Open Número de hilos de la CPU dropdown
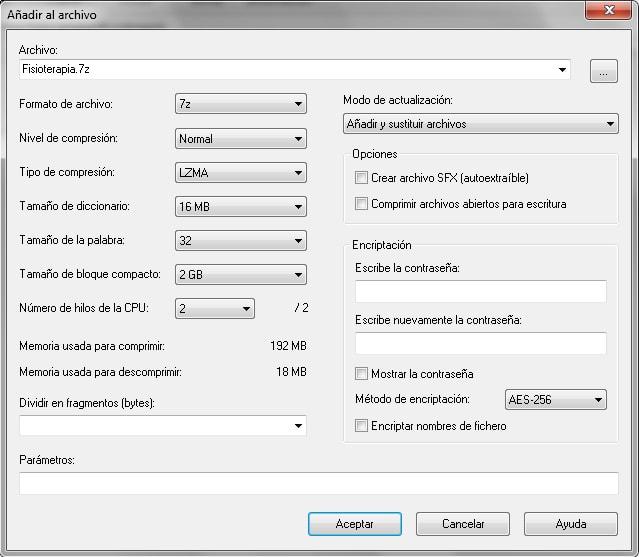 tap(215, 308)
